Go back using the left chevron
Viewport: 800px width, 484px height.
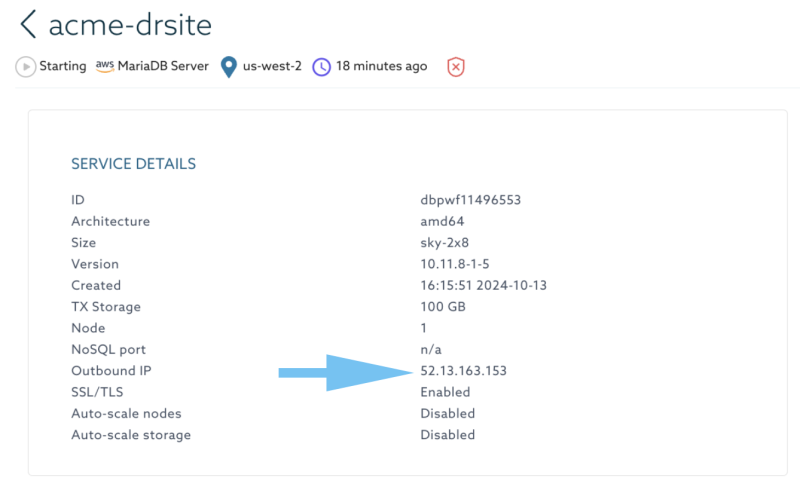point(28,24)
